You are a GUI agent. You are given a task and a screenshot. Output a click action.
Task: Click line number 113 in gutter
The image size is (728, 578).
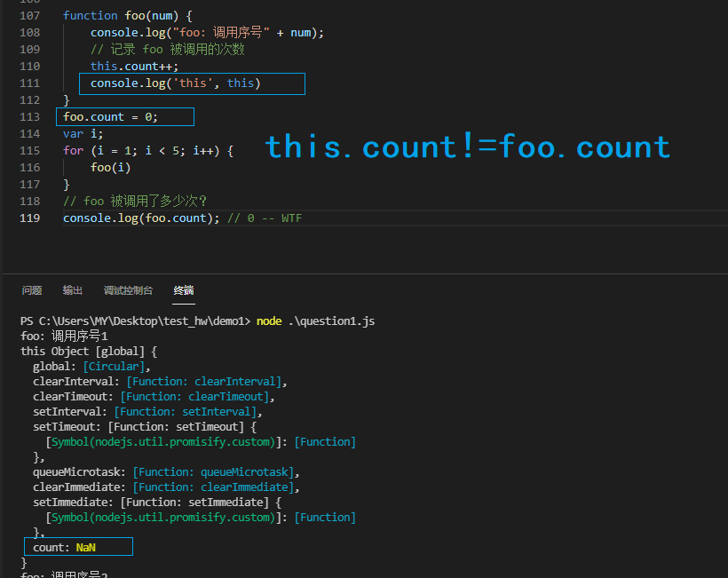point(29,117)
